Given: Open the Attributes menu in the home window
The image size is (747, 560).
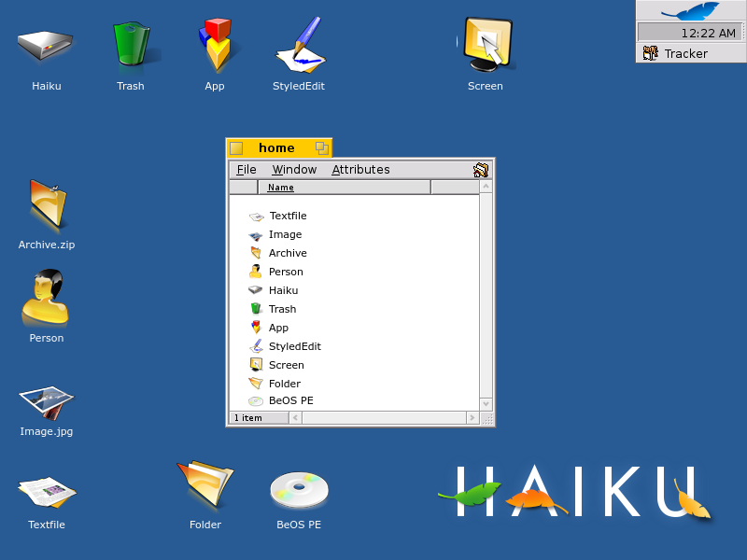Looking at the screenshot, I should tap(360, 170).
